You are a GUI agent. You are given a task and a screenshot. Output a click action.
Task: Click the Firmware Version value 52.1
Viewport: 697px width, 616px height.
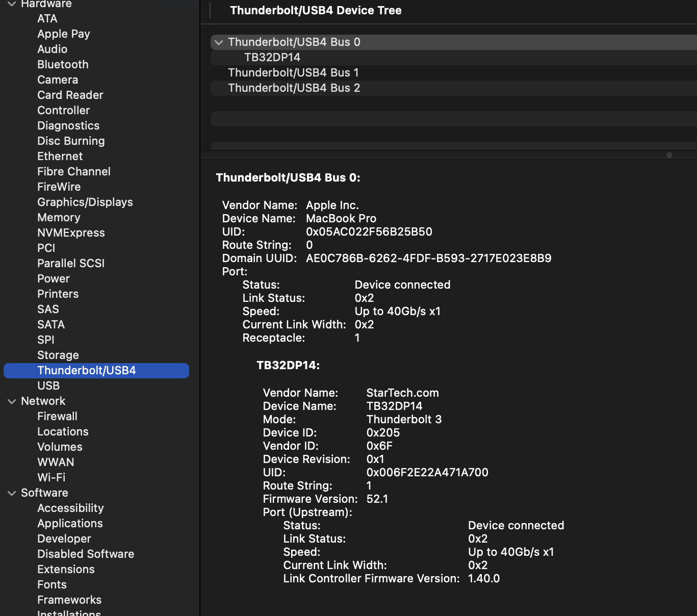[377, 499]
